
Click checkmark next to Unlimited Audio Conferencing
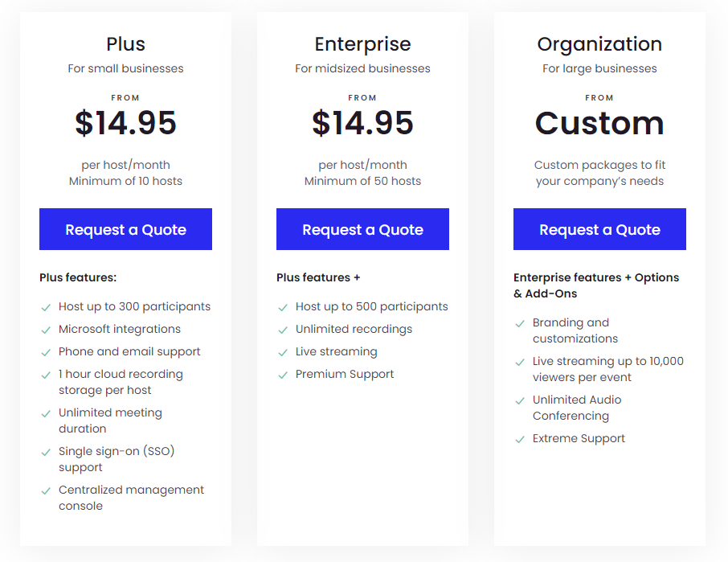[x=520, y=400]
